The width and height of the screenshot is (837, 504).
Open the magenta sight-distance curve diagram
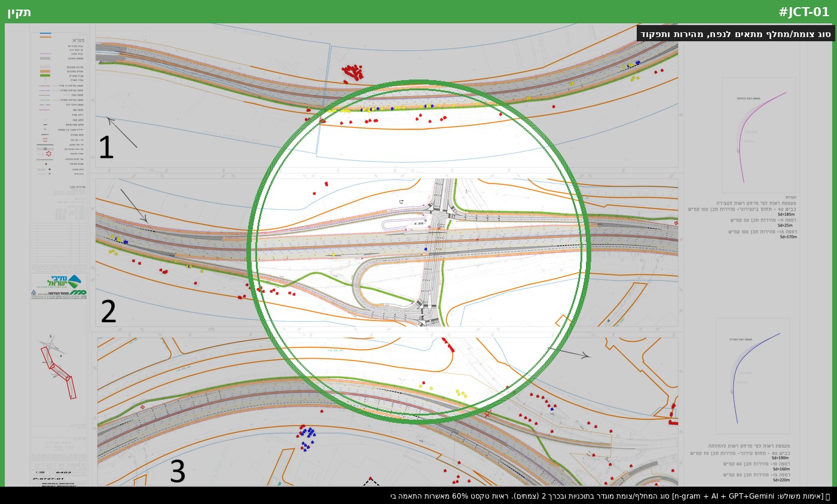759,135
